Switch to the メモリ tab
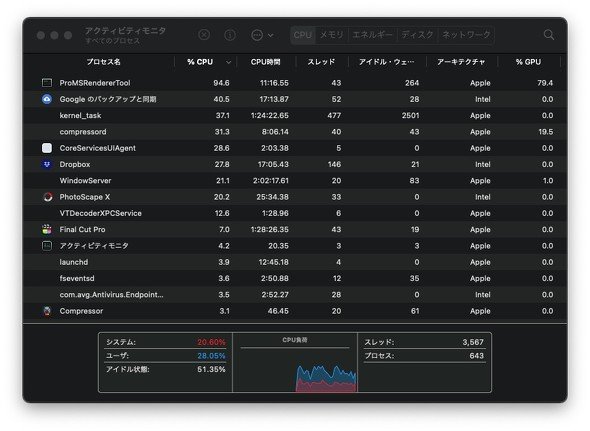Viewport: 590px width, 431px height. pyautogui.click(x=331, y=35)
